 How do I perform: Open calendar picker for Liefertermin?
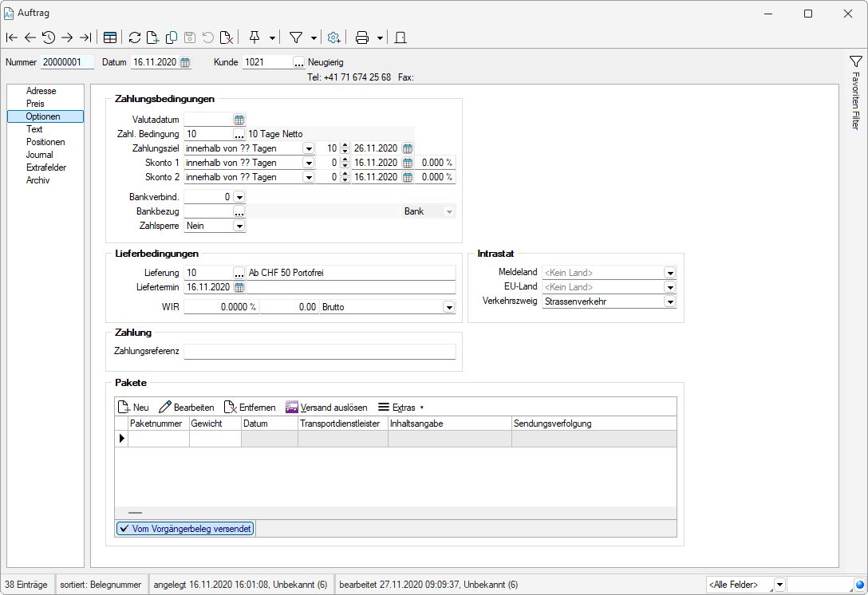tap(239, 287)
